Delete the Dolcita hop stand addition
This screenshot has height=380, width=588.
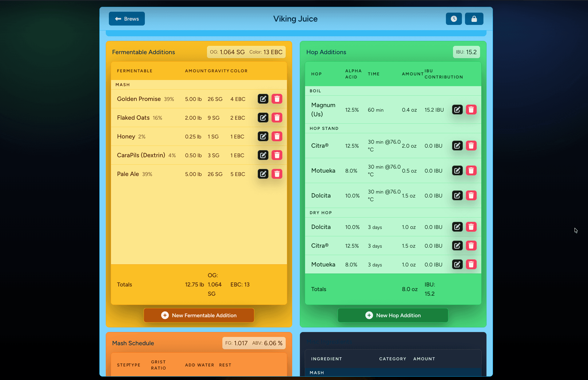tap(471, 195)
